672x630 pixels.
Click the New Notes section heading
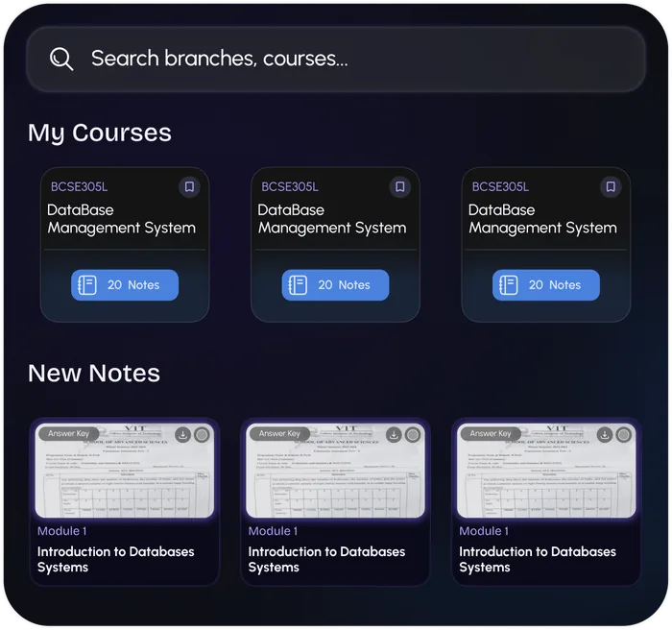click(x=94, y=374)
